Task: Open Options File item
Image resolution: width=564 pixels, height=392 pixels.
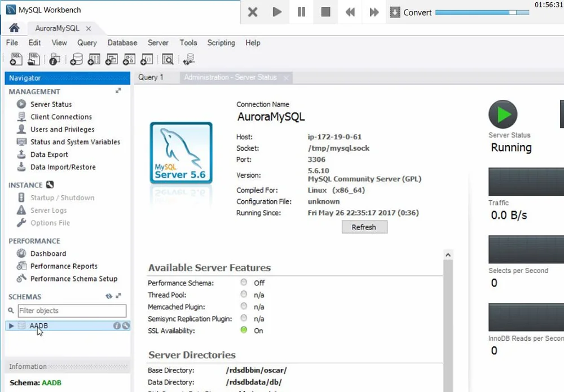Action: (50, 223)
